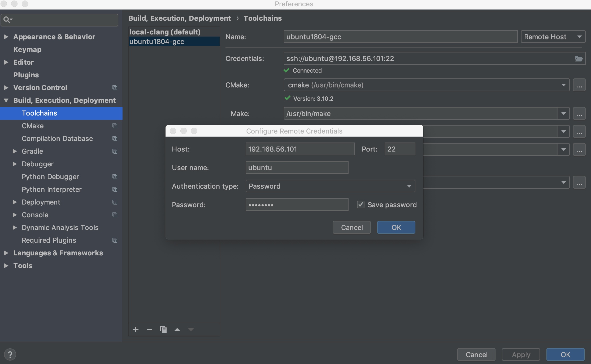Toggle the Save password checkbox
This screenshot has width=591, height=364.
coord(360,205)
